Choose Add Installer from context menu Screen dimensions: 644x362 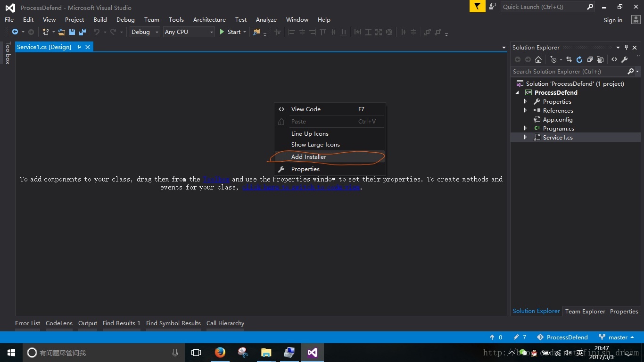330,157
